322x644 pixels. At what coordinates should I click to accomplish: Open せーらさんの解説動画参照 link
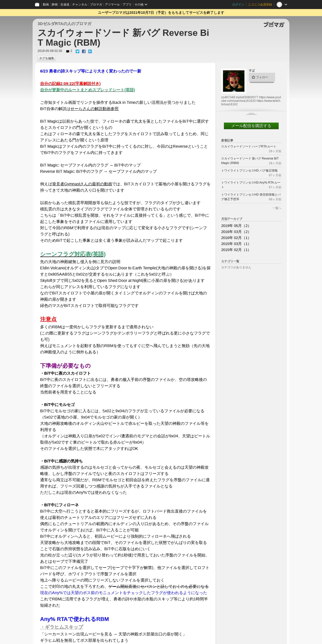94,109
